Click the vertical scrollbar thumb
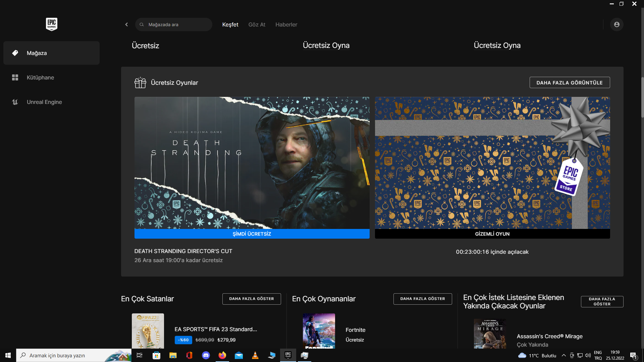 point(642,97)
